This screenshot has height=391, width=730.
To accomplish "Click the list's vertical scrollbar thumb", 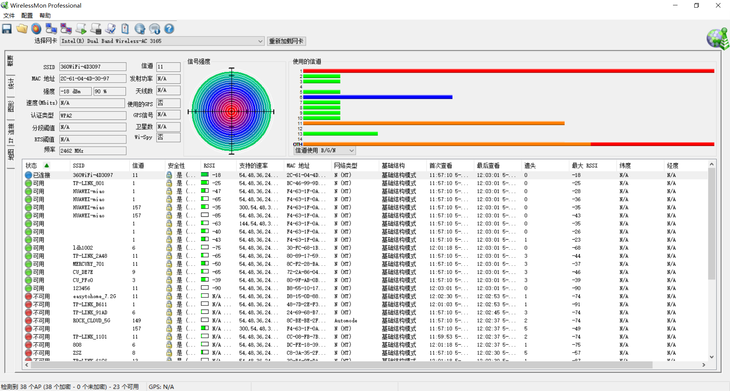I will click(711, 224).
